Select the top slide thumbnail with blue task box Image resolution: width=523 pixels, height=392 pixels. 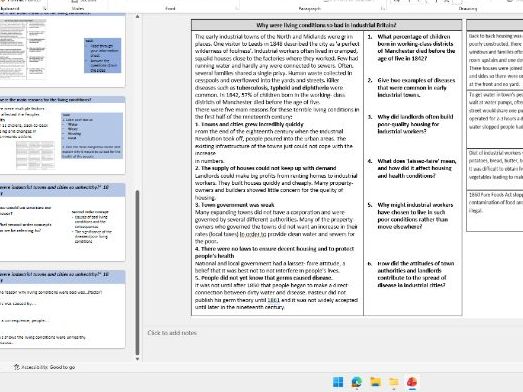(x=62, y=49)
